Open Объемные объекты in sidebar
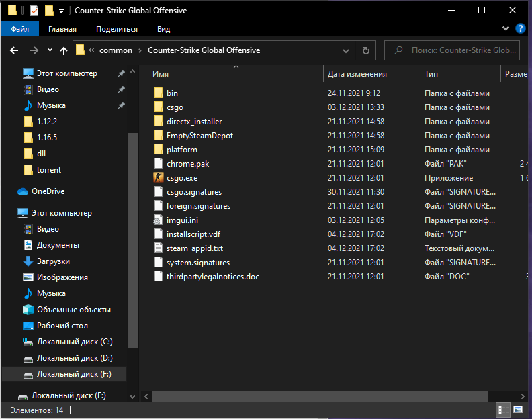532x419 pixels. 66,310
